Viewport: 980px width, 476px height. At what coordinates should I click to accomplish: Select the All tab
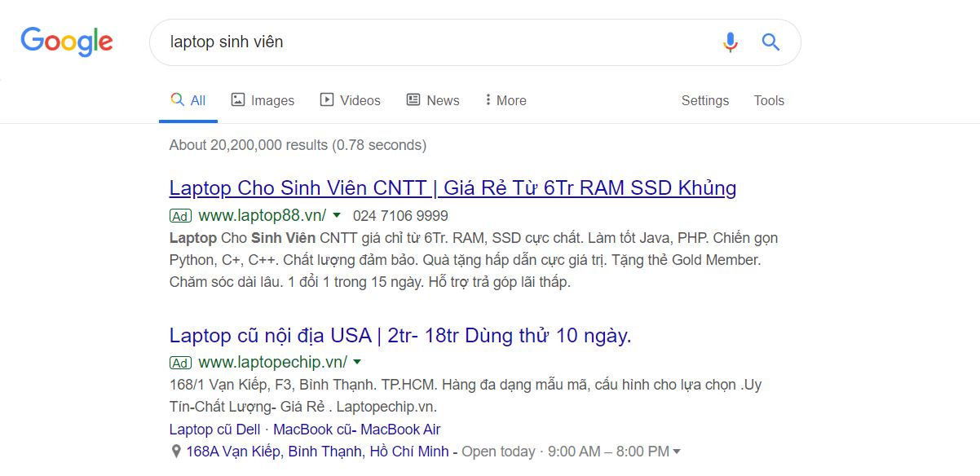click(188, 100)
